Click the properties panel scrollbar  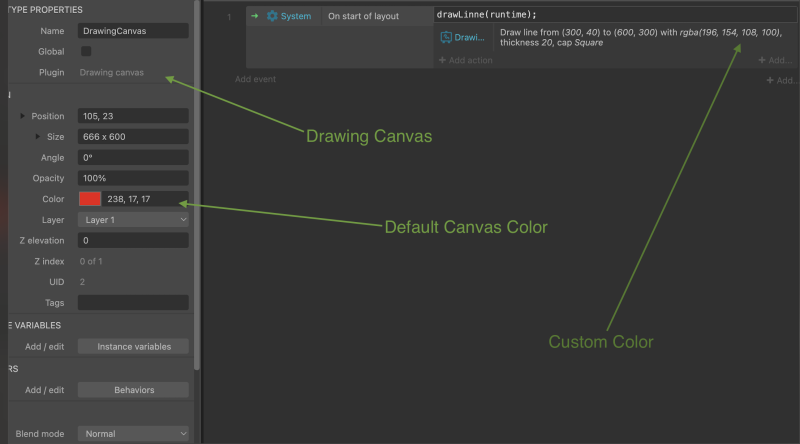197,185
